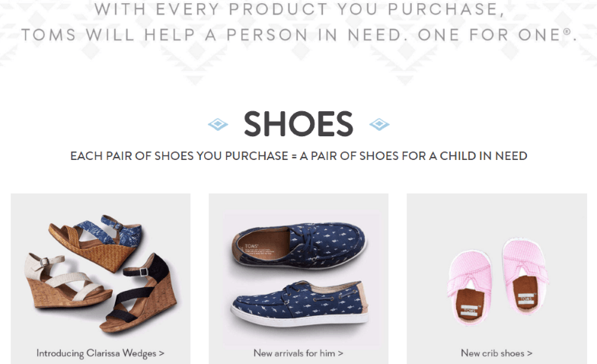
Task: Open the New arrivals for him link
Action: point(298,353)
